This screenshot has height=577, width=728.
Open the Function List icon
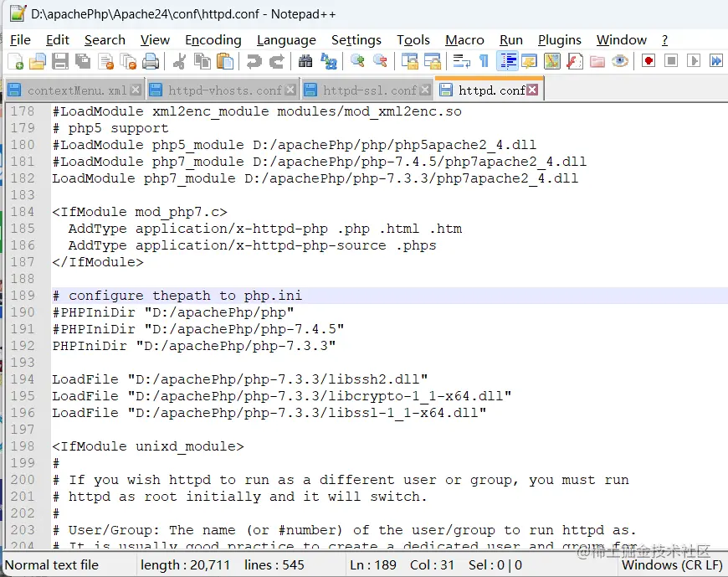coord(575,61)
